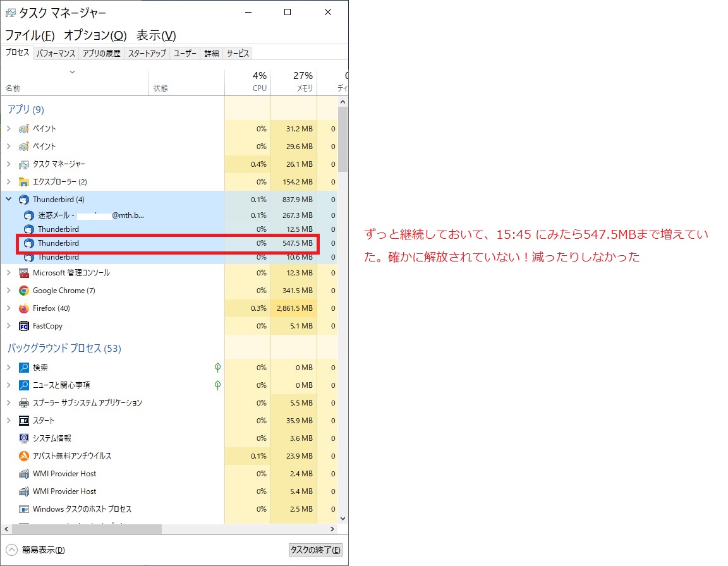728x566 pixels.
Task: Sort processes by メモリ column header
Action: tap(294, 82)
